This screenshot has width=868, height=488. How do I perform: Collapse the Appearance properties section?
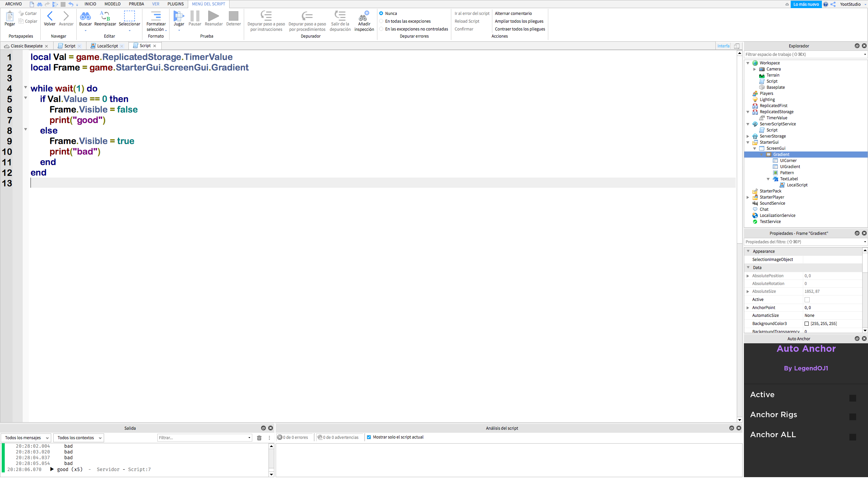(x=748, y=251)
